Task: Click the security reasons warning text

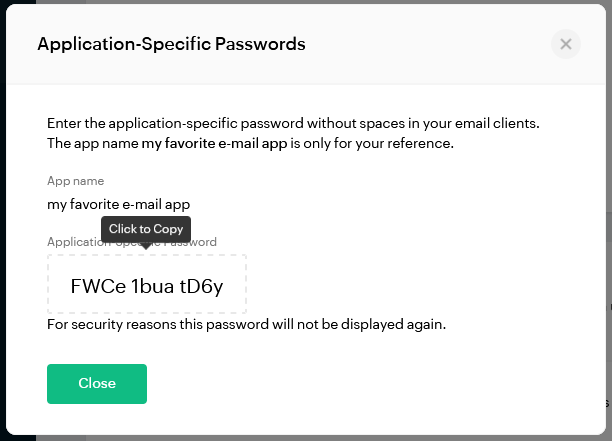Action: pyautogui.click(x=246, y=325)
